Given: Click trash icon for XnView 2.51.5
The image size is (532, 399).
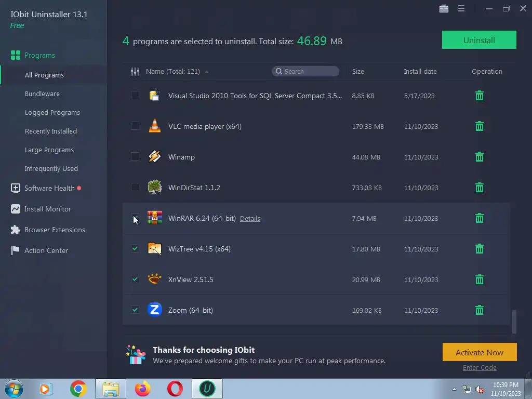Looking at the screenshot, I should pos(480,280).
